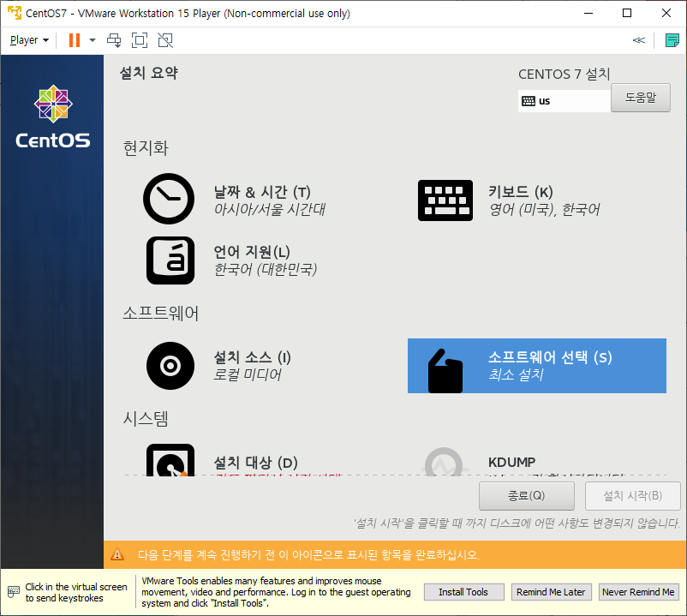Click the CentOS logo in sidebar
This screenshot has height=616, width=687.
53,117
